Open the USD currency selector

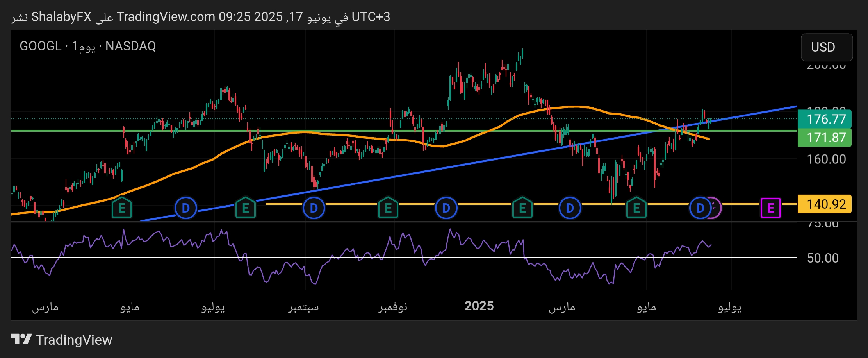point(827,47)
